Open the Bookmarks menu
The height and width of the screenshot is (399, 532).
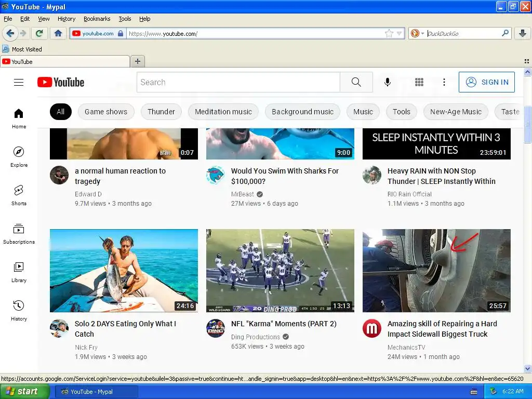point(97,19)
